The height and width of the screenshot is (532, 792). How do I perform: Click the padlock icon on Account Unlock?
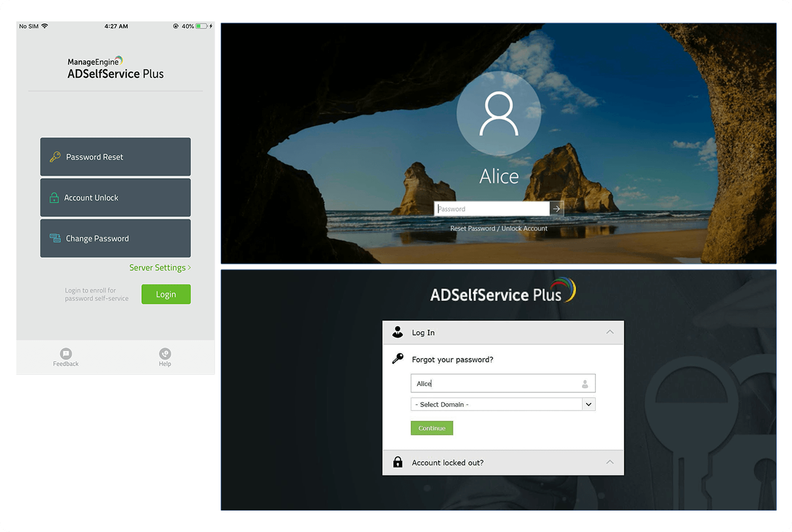[54, 198]
